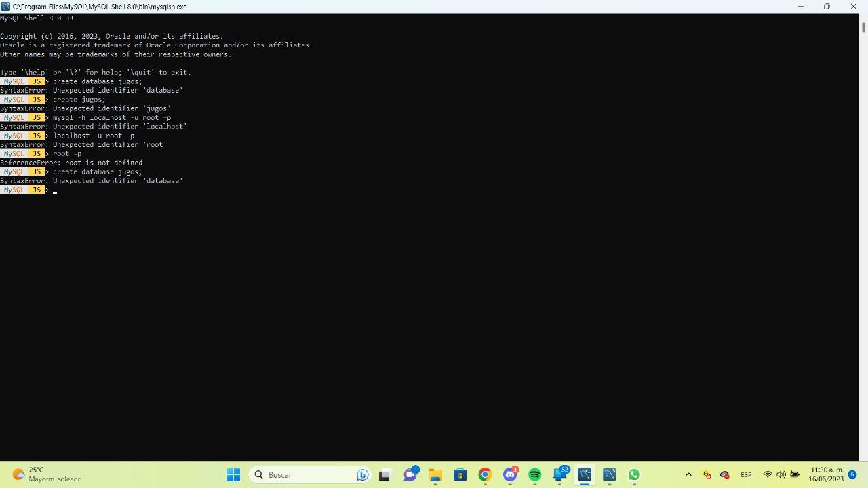This screenshot has height=488, width=868.
Task: Open Google Chrome from taskbar
Action: (485, 474)
